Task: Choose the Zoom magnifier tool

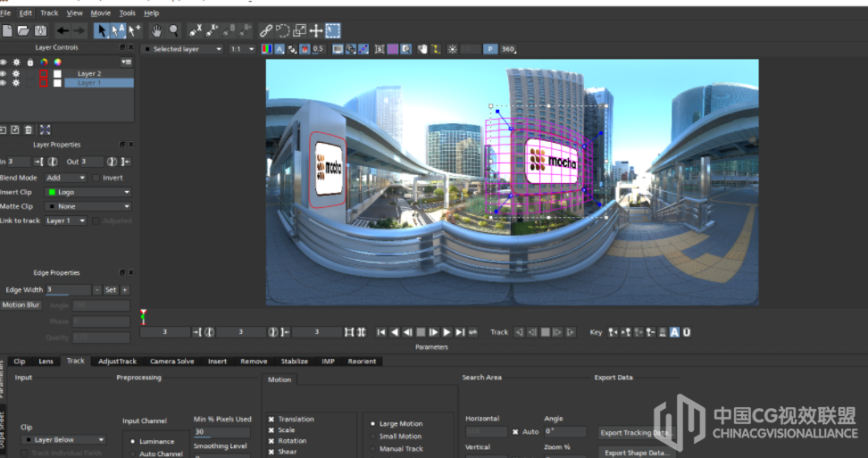Action: (x=174, y=30)
